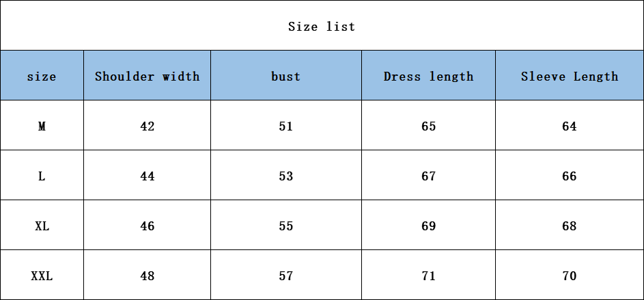Screen dimensions: 644x300
Task: Click dress length value 65
Action: pyautogui.click(x=428, y=126)
